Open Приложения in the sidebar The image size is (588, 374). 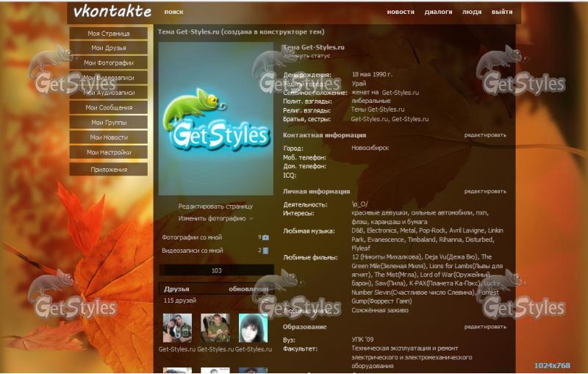tap(108, 169)
